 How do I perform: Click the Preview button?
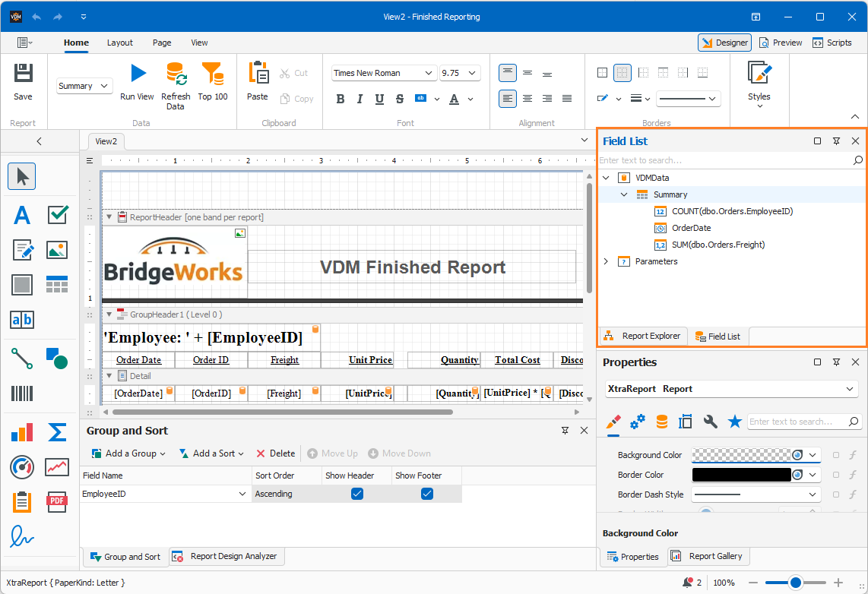coord(781,43)
